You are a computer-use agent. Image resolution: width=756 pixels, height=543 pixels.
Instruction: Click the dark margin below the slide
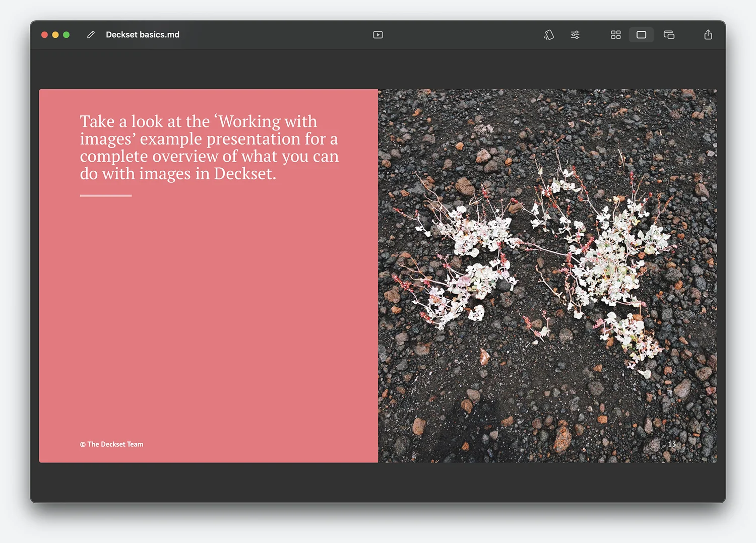378,482
